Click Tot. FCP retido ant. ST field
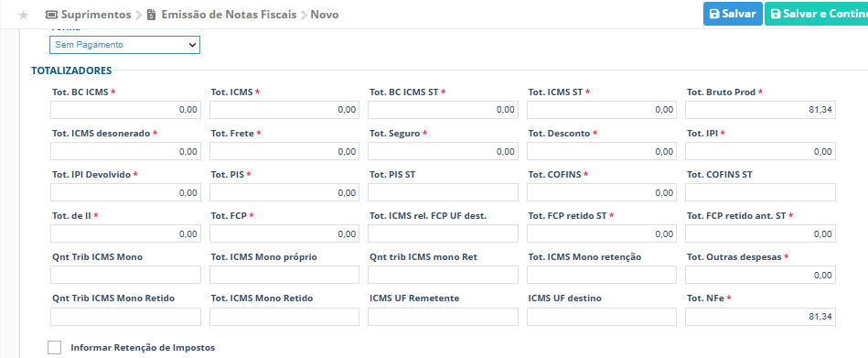The width and height of the screenshot is (868, 358). (x=761, y=233)
